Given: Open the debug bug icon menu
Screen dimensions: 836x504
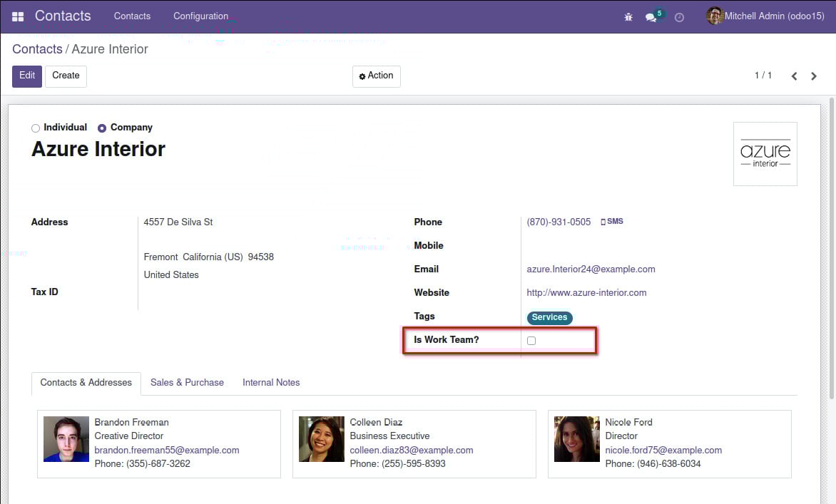Looking at the screenshot, I should (x=628, y=17).
